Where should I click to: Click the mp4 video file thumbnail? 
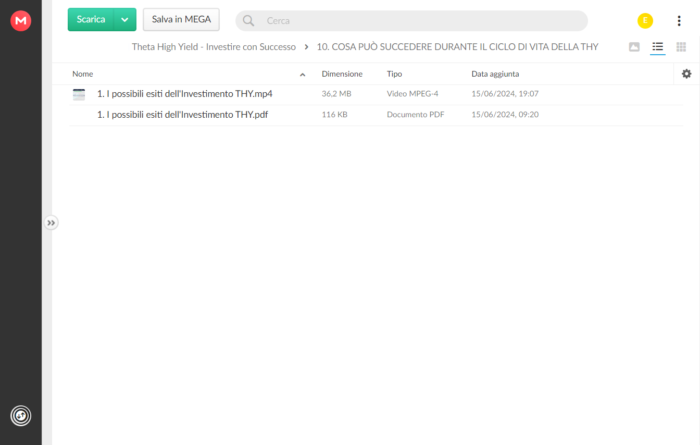[79, 94]
